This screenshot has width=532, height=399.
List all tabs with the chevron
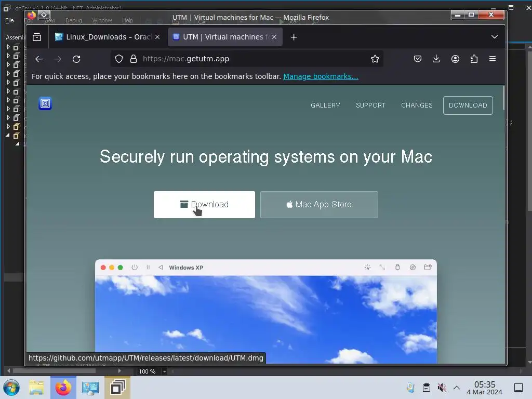pyautogui.click(x=495, y=37)
